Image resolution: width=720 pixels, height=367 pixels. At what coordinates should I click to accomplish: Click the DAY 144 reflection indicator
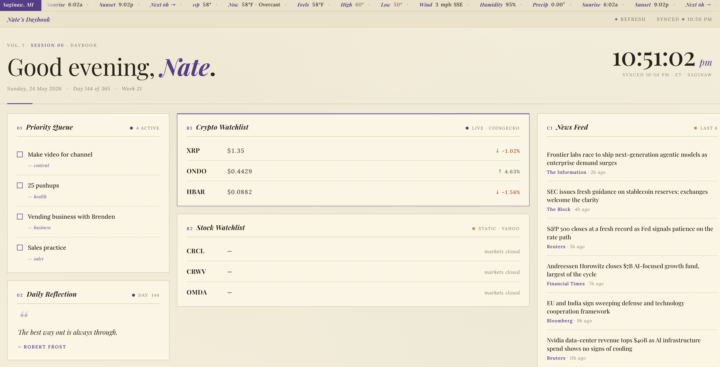[146, 295]
